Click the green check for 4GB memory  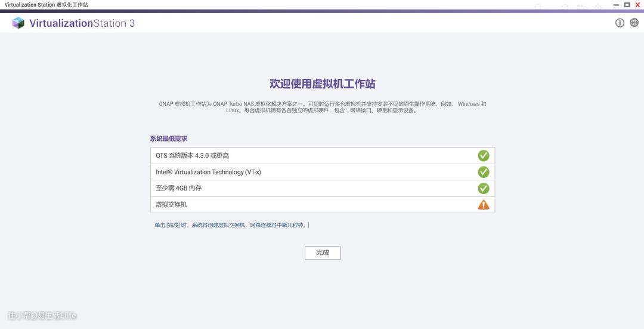pyautogui.click(x=483, y=188)
